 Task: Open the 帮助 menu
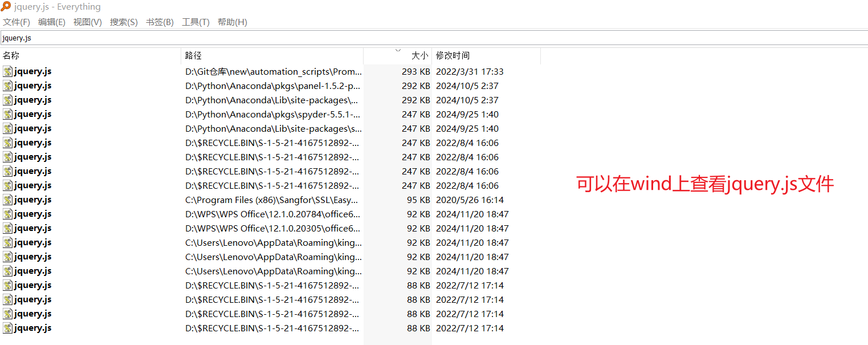pyautogui.click(x=233, y=22)
